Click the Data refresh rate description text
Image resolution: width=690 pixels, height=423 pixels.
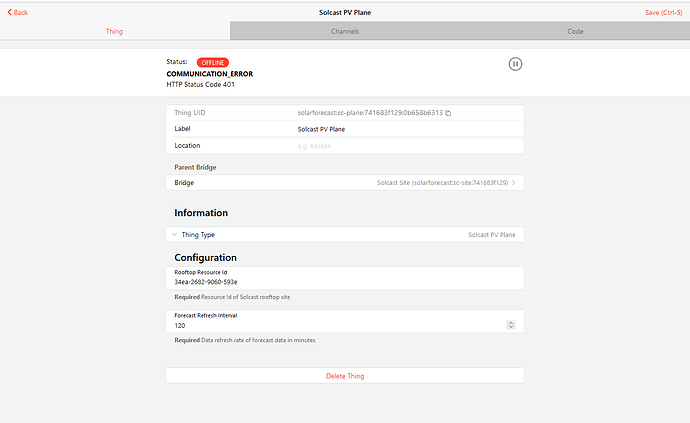pos(258,340)
